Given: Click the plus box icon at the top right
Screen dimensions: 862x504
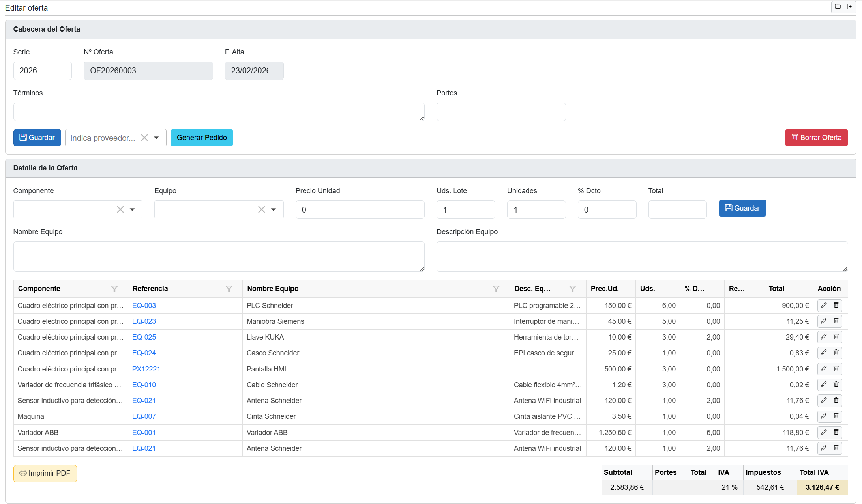Looking at the screenshot, I should [x=850, y=7].
